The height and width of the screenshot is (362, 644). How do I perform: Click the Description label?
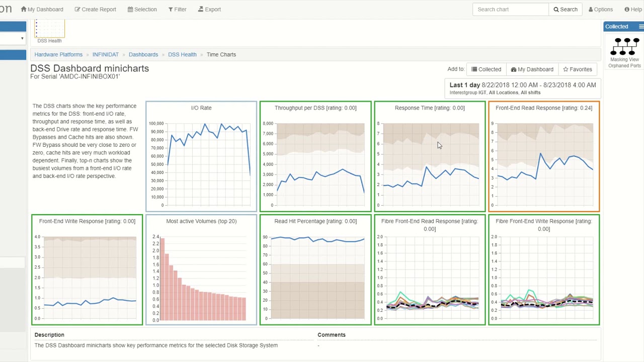[x=49, y=335]
